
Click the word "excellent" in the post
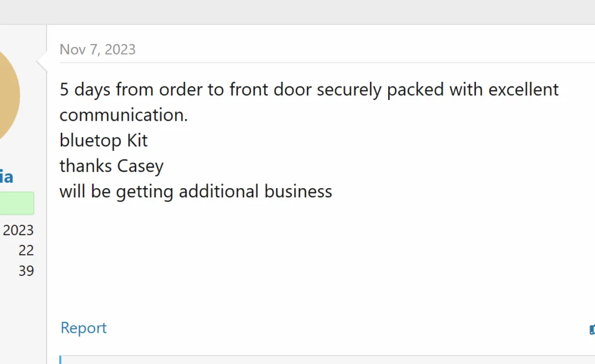[x=523, y=90]
